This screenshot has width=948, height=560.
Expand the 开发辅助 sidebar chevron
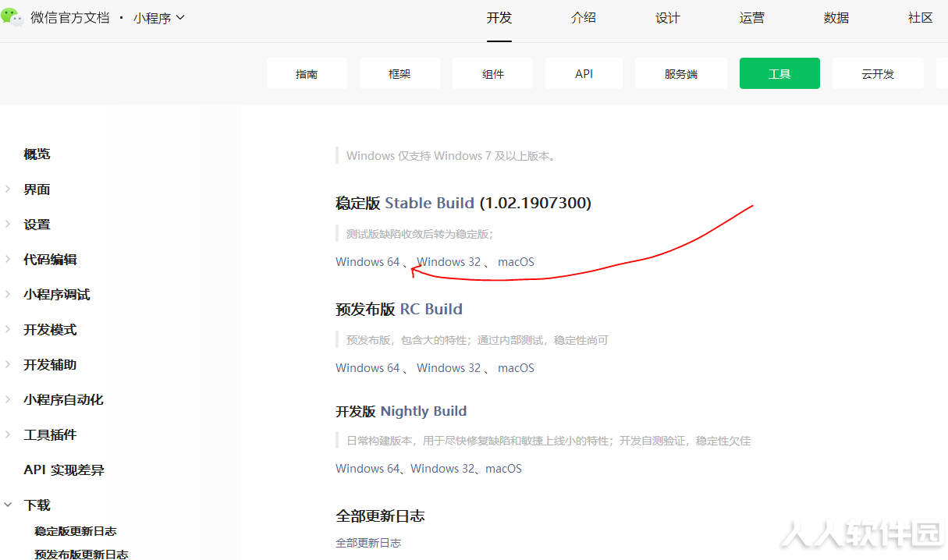[8, 364]
